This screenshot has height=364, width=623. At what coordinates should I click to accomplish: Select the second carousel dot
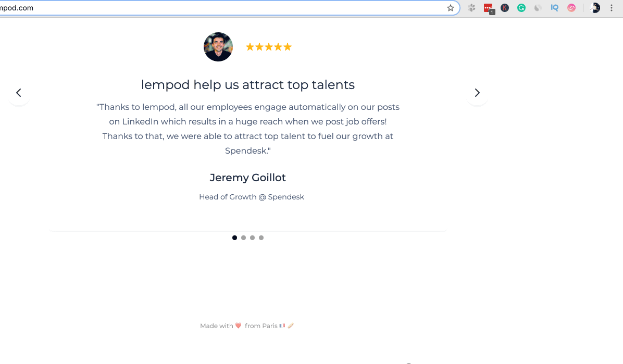[x=244, y=237]
